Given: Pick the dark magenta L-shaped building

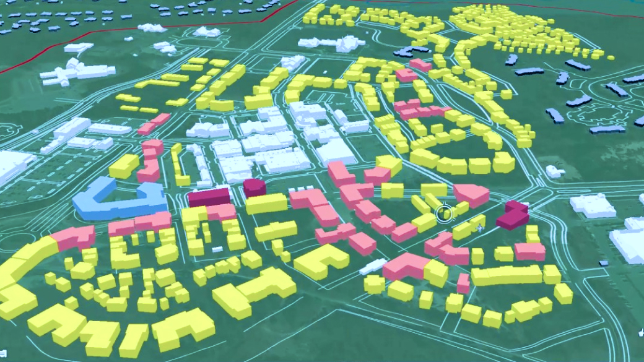Looking at the screenshot, I should coord(512,215).
